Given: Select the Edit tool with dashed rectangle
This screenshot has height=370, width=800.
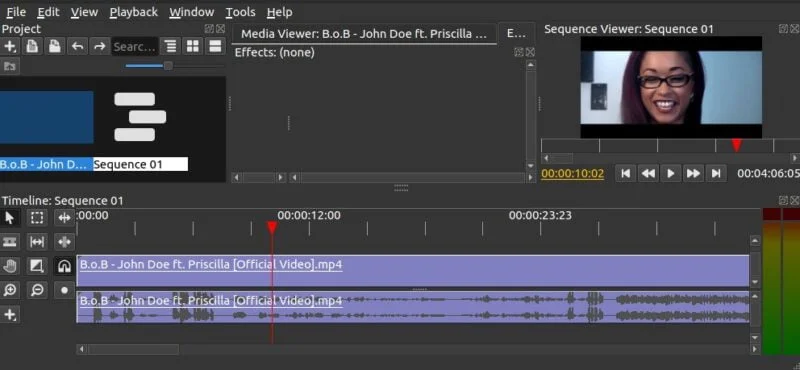Looking at the screenshot, I should (x=37, y=218).
